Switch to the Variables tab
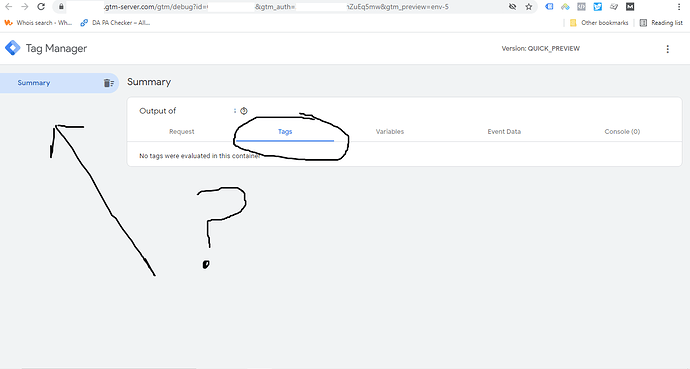The height and width of the screenshot is (369, 690). [390, 132]
